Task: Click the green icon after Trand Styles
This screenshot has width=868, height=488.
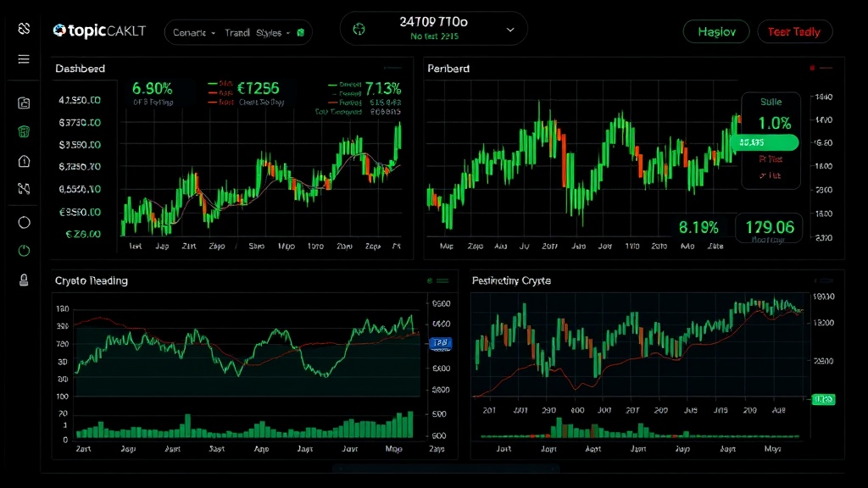Action: [301, 33]
